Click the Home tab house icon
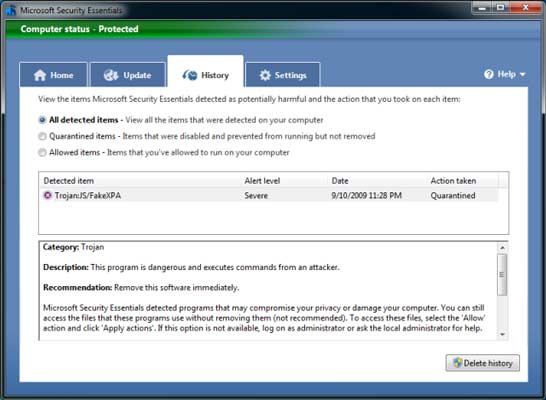 point(40,75)
